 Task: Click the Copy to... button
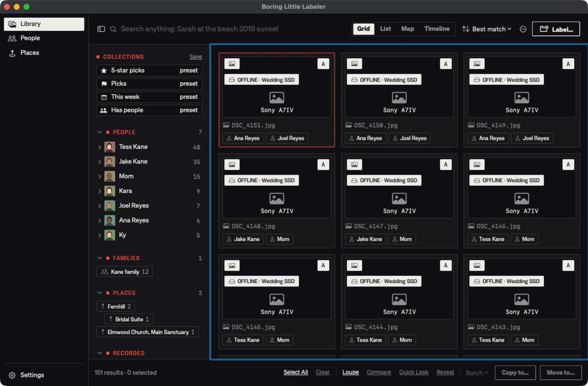coord(515,373)
